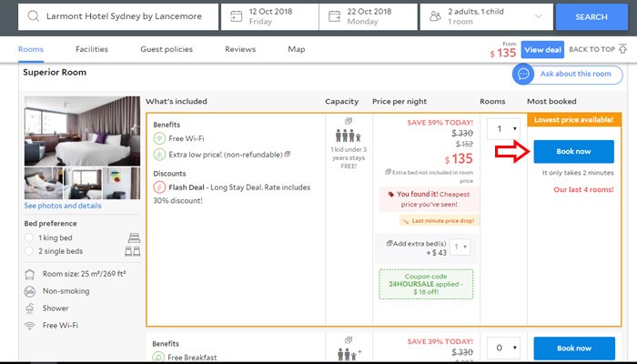Viewport: 637px width, 364px height.
Task: Open the Superior Room quantity dropdown
Action: point(501,129)
